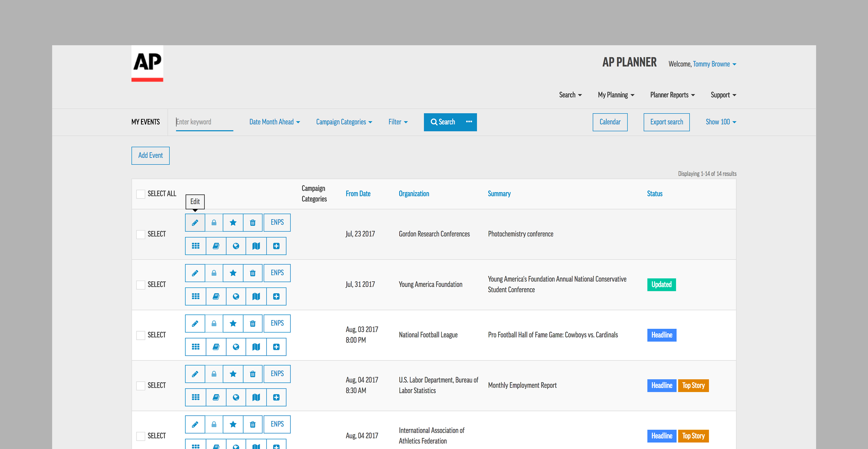Star the Monthly Employment Report event
Image resolution: width=868 pixels, height=449 pixels.
tap(233, 374)
